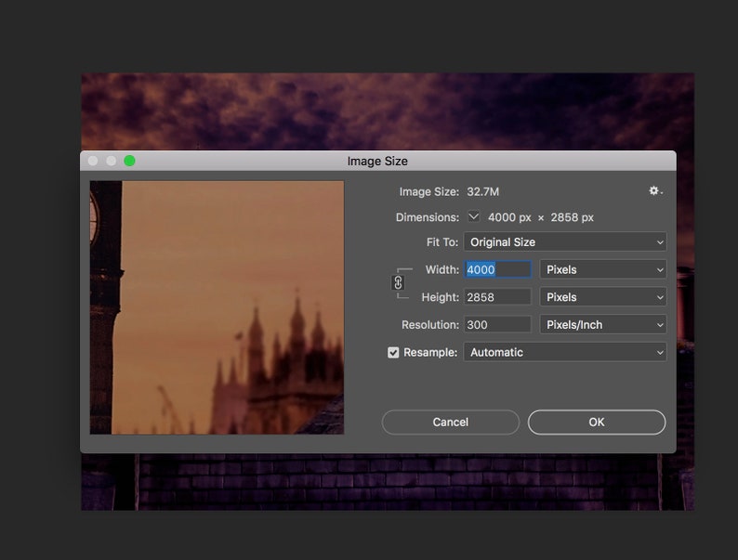
Task: Click the Resample label text
Action: coord(430,353)
